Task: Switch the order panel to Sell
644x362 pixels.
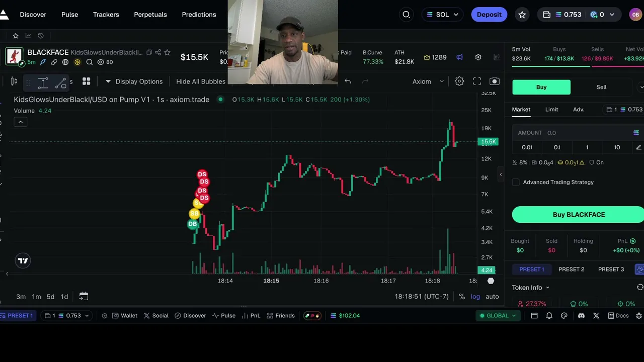Action: click(x=601, y=87)
